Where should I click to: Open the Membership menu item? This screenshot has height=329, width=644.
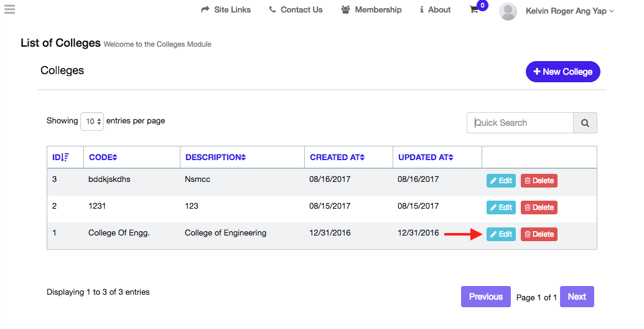371,10
